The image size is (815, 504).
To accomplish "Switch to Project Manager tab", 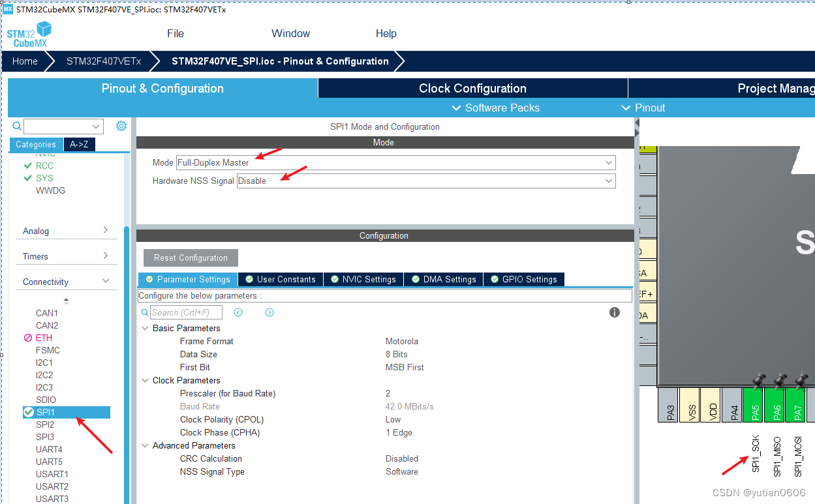I will pos(722,89).
